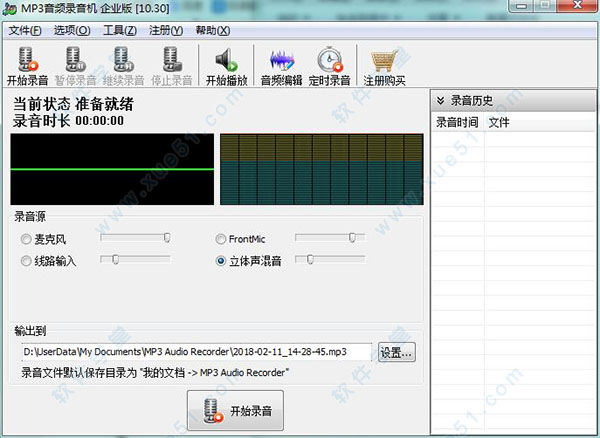
Task: Click the 暂停录音 toolbar icon
Action: [75, 59]
